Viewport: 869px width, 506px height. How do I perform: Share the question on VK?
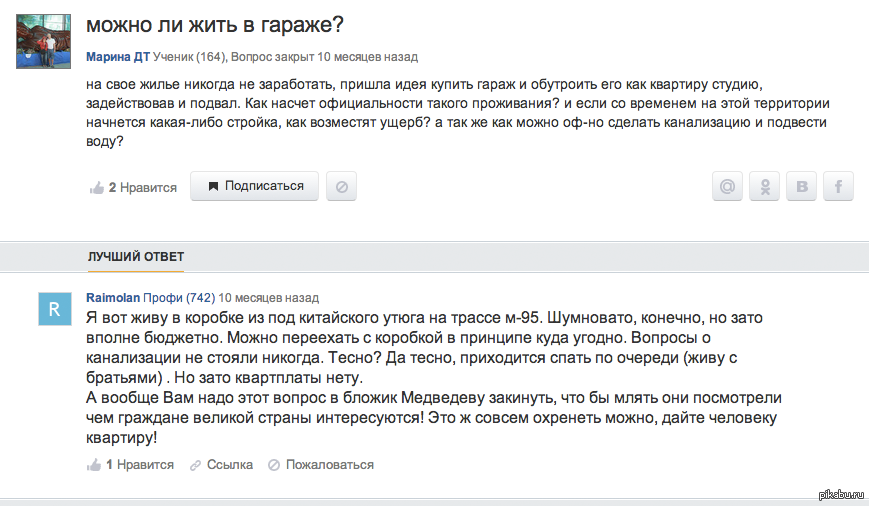801,186
